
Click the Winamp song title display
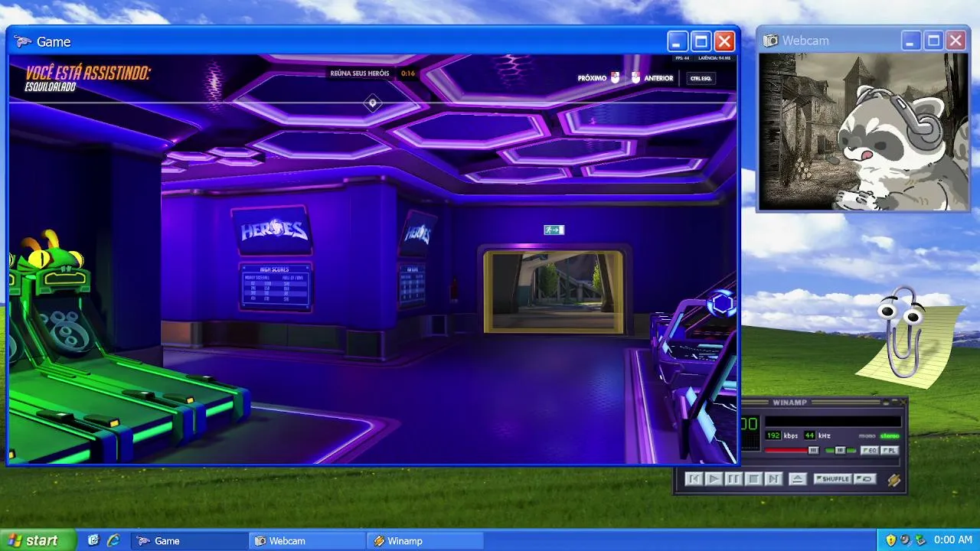click(833, 422)
